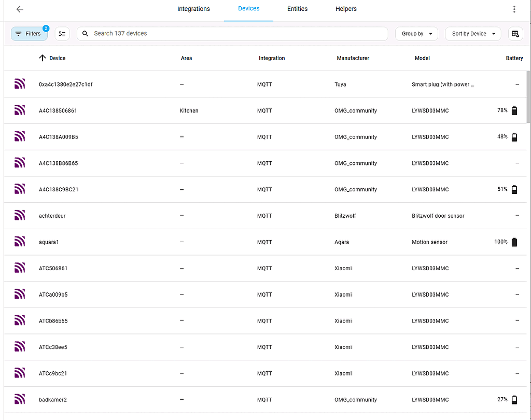Click the battery icon for A4C138506861
531x420 pixels.
[x=514, y=110]
